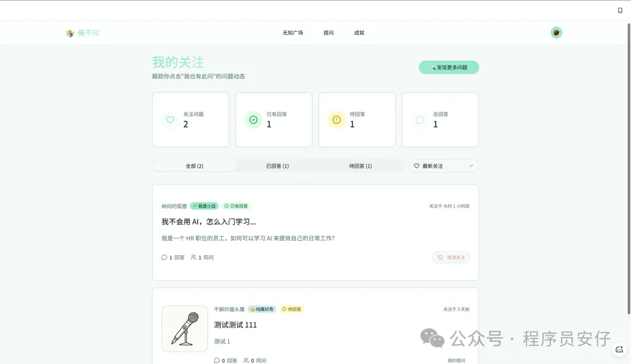Click the 俺不知 logo icon
Image resolution: width=631 pixels, height=364 pixels.
tap(70, 33)
